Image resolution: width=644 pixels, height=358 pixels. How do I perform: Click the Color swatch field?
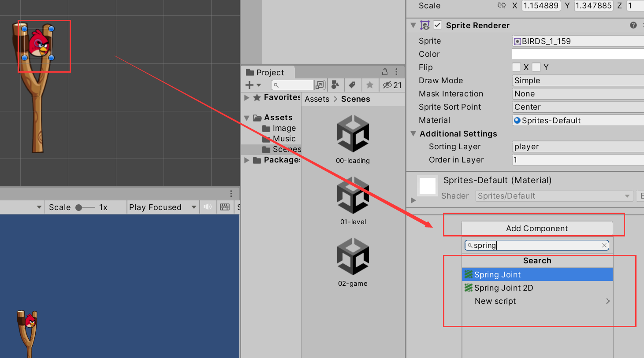578,54
